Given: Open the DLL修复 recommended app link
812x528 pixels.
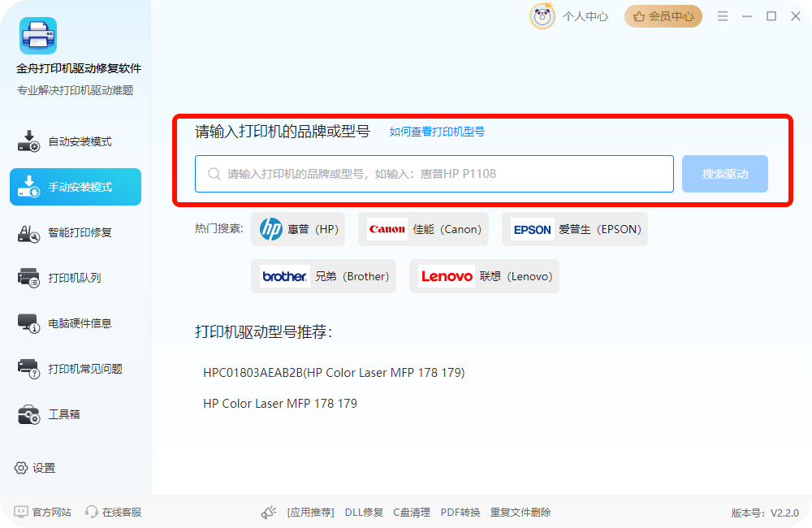Looking at the screenshot, I should [x=364, y=513].
